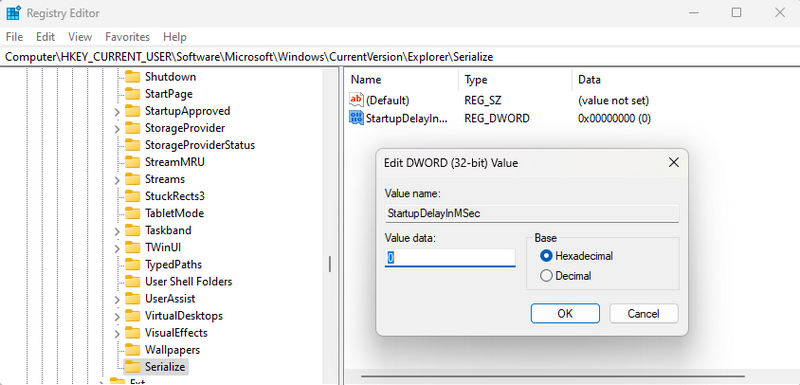800x385 pixels.
Task: Click the VirtualDesktops folder icon
Action: pos(133,316)
